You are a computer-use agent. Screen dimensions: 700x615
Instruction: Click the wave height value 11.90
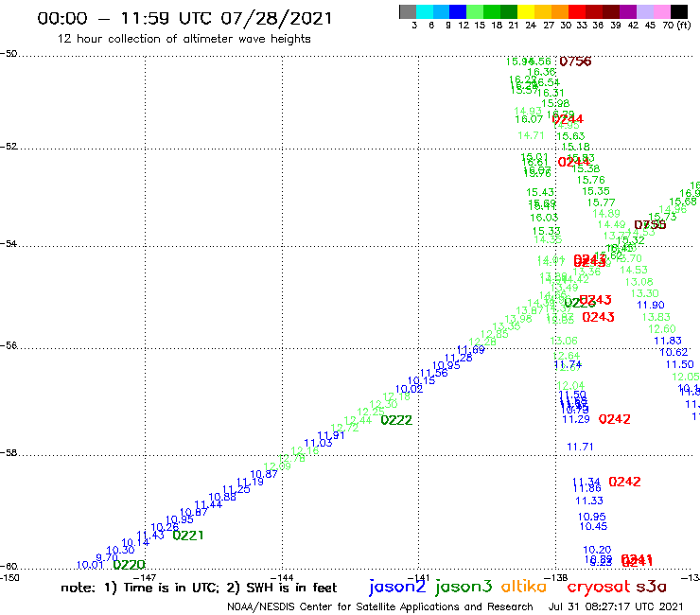coord(651,305)
